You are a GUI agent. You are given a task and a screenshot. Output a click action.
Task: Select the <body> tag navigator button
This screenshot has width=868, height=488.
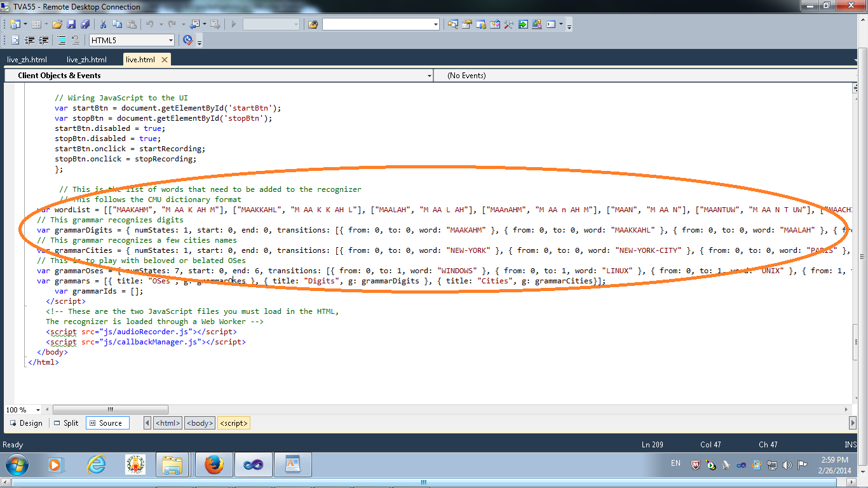200,423
